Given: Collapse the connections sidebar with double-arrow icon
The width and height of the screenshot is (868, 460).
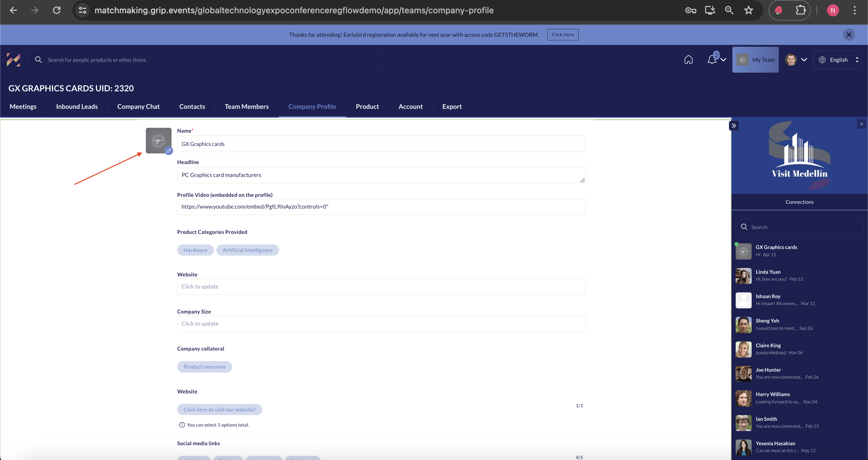Looking at the screenshot, I should [x=734, y=126].
